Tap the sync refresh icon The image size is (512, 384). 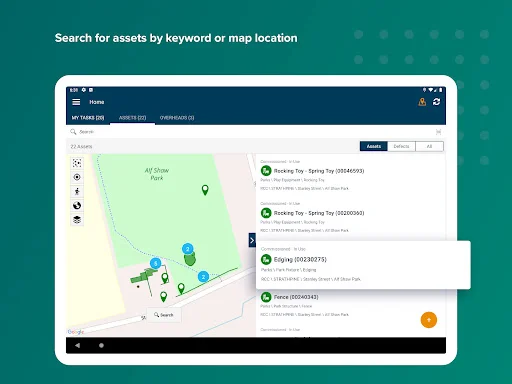[x=436, y=102]
